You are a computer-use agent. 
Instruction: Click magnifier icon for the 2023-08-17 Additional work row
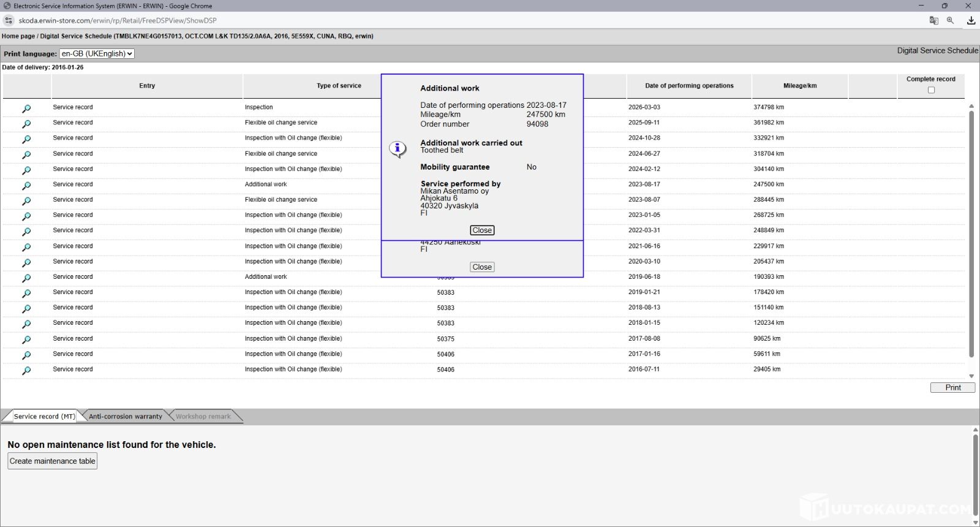26,186
